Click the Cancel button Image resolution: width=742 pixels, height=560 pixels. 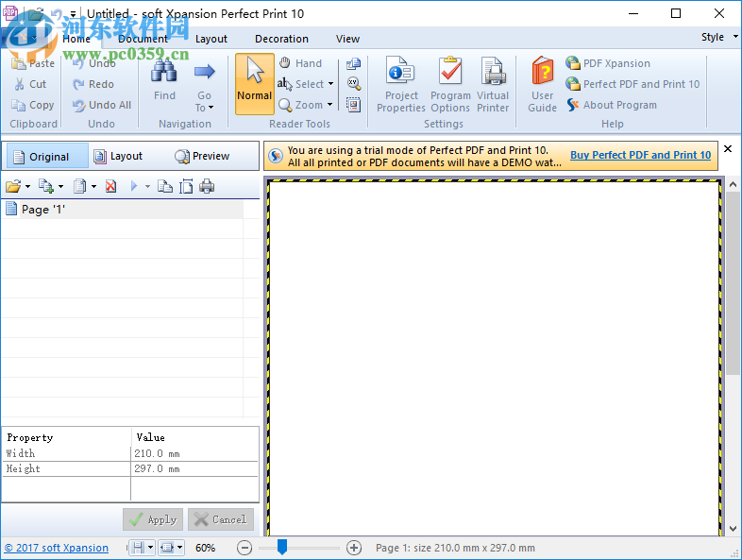(221, 519)
